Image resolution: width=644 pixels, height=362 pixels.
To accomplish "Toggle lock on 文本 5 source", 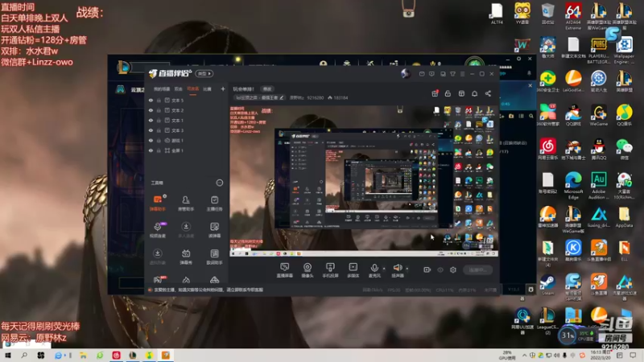I will pyautogui.click(x=159, y=100).
